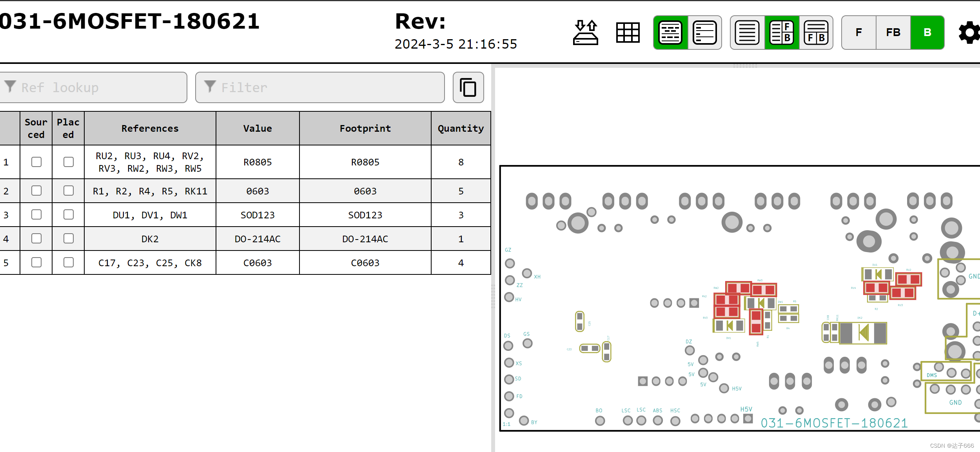Click the DO-214AC footprint cell
The image size is (980, 452).
click(x=365, y=239)
